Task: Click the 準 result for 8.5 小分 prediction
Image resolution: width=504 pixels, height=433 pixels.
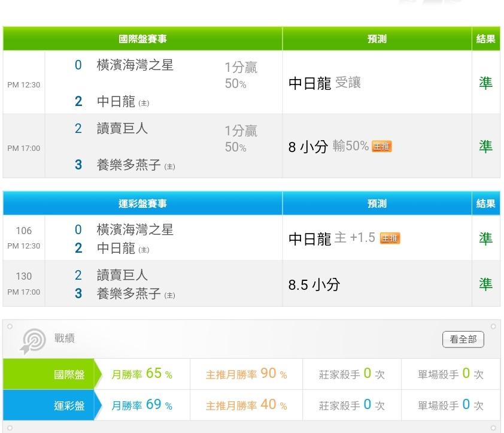Action: 485,284
